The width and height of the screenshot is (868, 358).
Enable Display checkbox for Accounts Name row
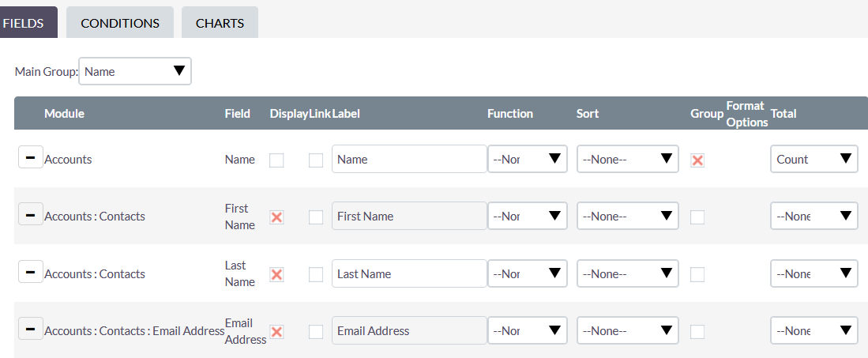[x=276, y=160]
